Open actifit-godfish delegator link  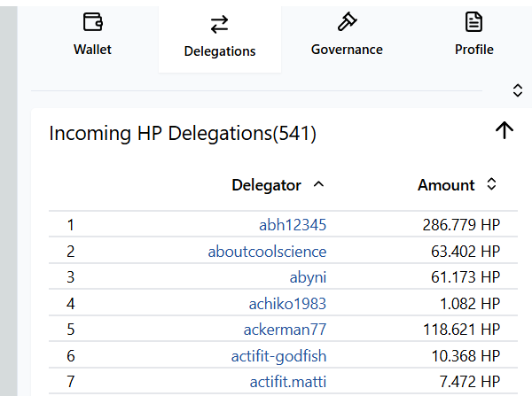click(278, 356)
